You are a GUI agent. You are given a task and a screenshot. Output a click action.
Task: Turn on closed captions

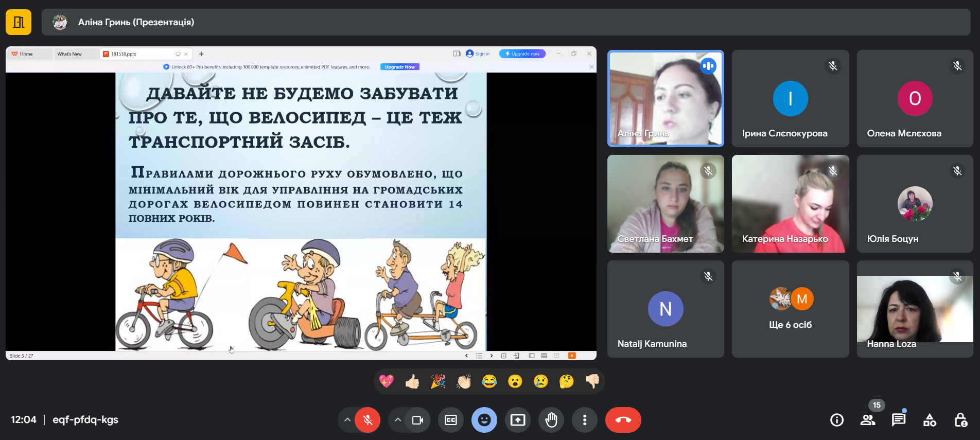[451, 420]
